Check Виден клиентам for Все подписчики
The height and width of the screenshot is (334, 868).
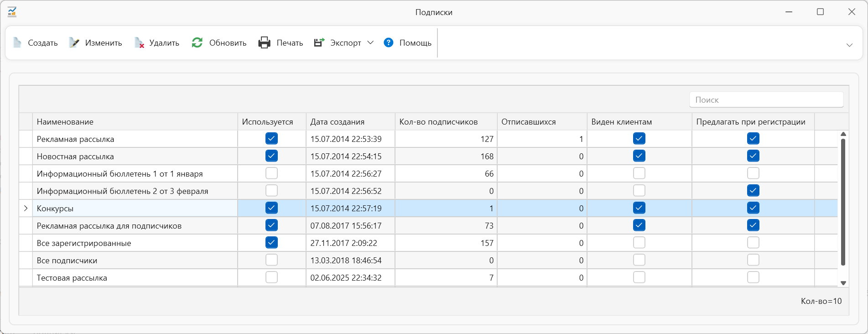[x=639, y=260]
